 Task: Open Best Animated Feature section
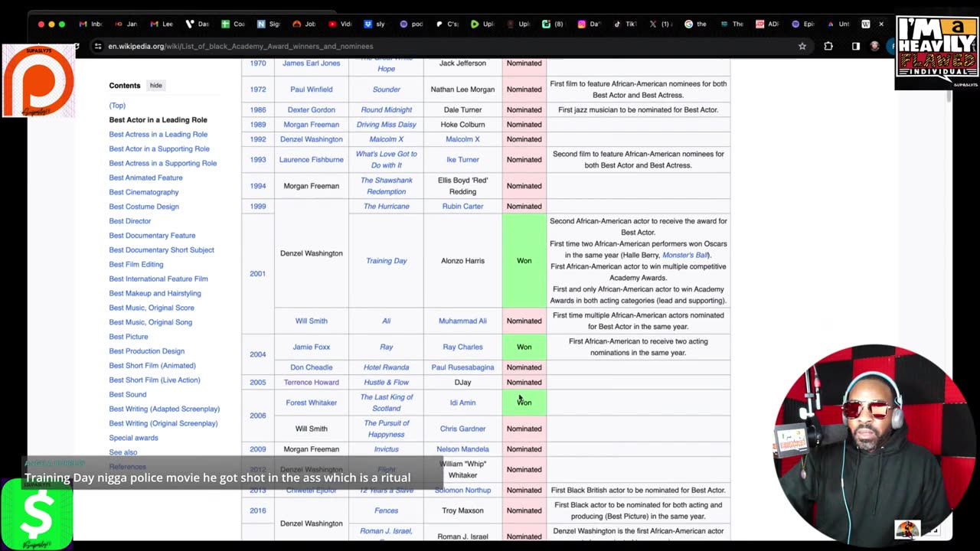145,178
